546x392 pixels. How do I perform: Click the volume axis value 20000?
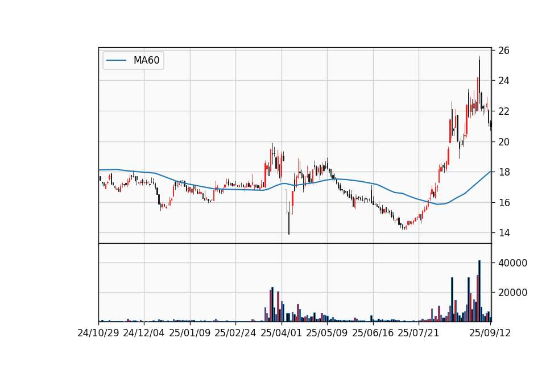512,293
